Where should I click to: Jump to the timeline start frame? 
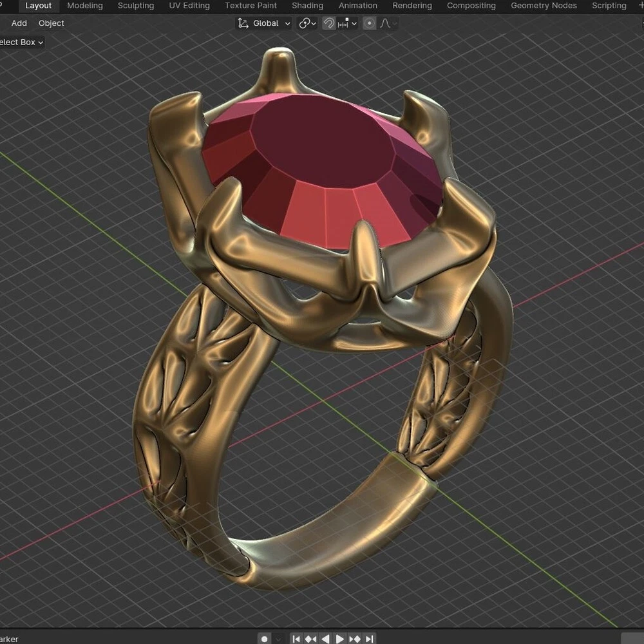click(296, 639)
